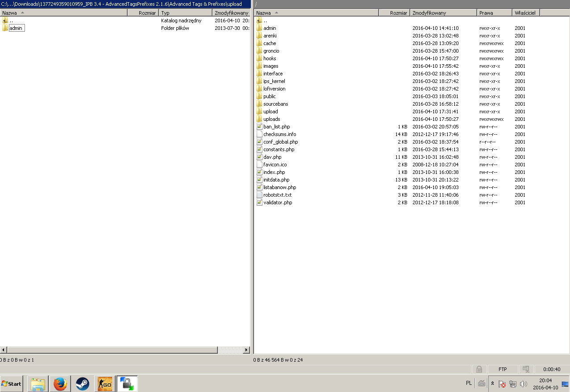
Task: Select the remote sourcebans folder
Action: (275, 104)
